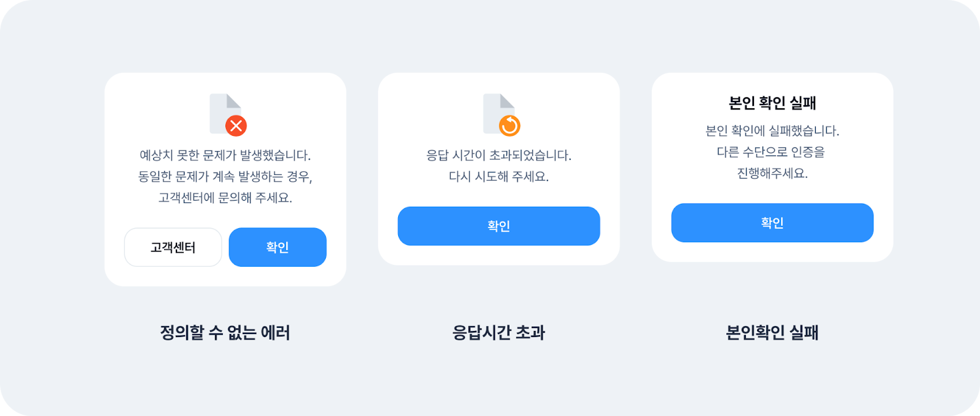This screenshot has height=416, width=980.
Task: Click the 진행해주세요. text line
Action: click(x=772, y=174)
